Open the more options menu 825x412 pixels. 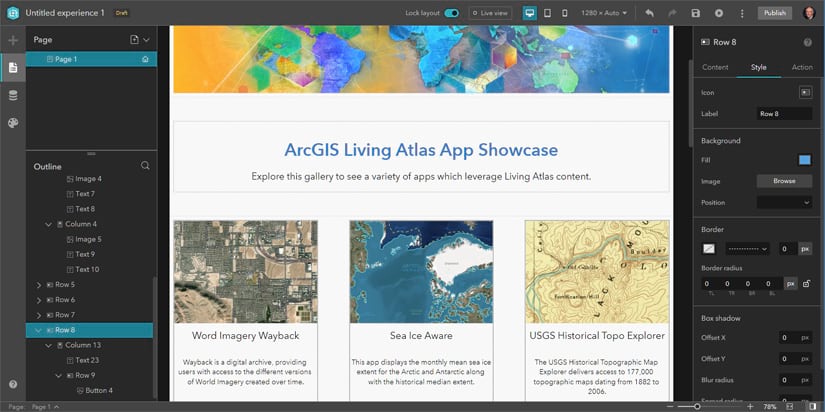(x=742, y=13)
